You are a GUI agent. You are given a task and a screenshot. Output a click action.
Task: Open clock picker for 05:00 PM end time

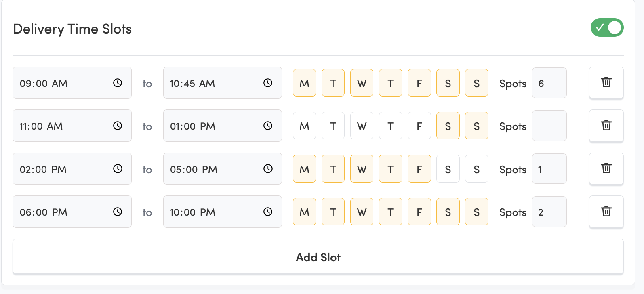point(268,168)
